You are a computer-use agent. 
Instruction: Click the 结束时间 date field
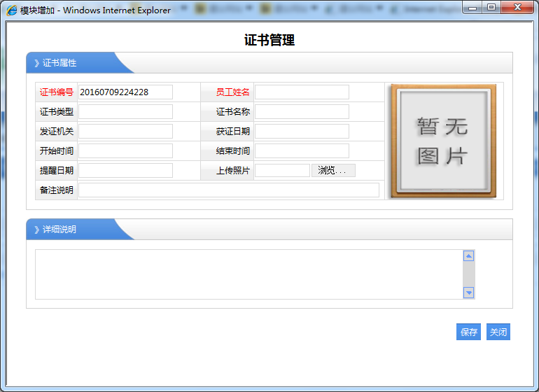click(x=302, y=151)
